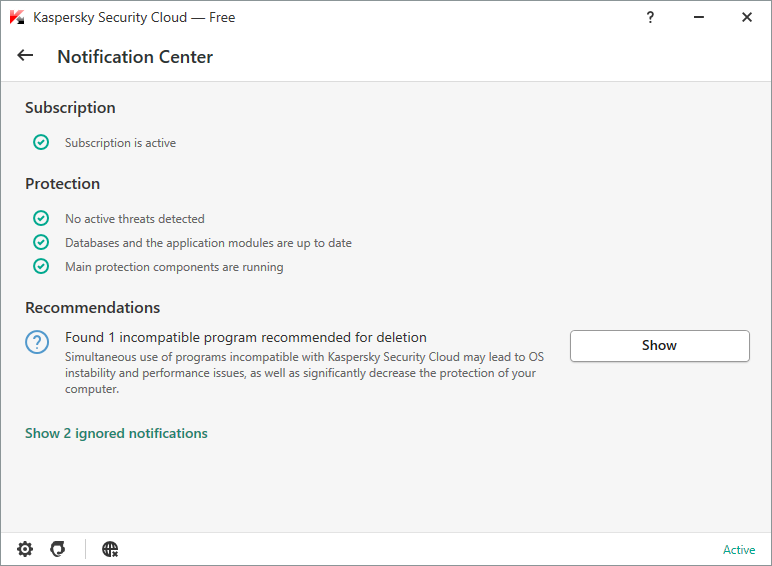Click the 'Kaspersky Security Cloud — Free' window title

point(134,17)
